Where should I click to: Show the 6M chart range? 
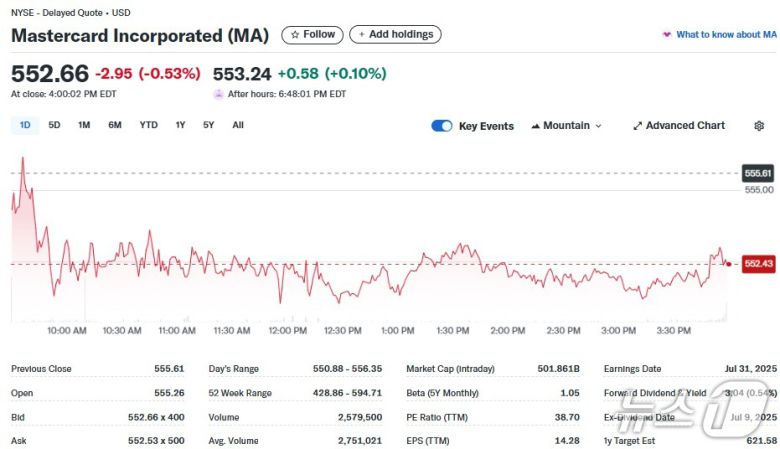(115, 125)
